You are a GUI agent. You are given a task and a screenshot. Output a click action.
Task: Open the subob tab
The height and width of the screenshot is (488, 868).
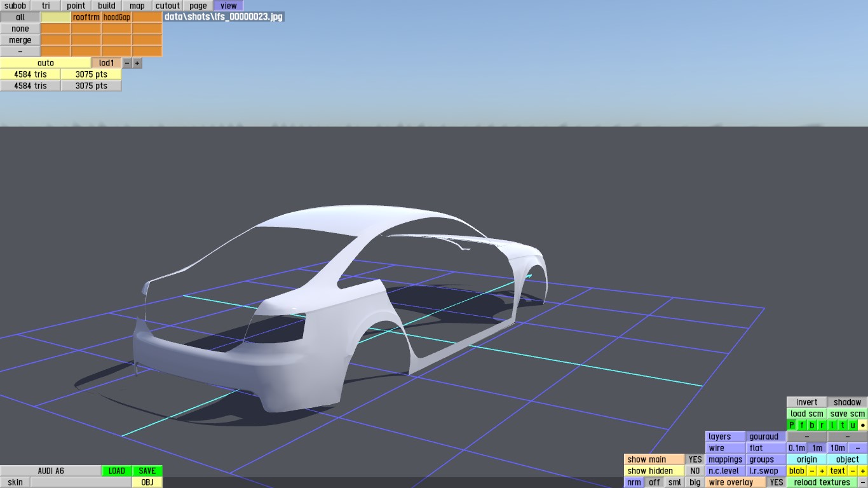pyautogui.click(x=15, y=6)
